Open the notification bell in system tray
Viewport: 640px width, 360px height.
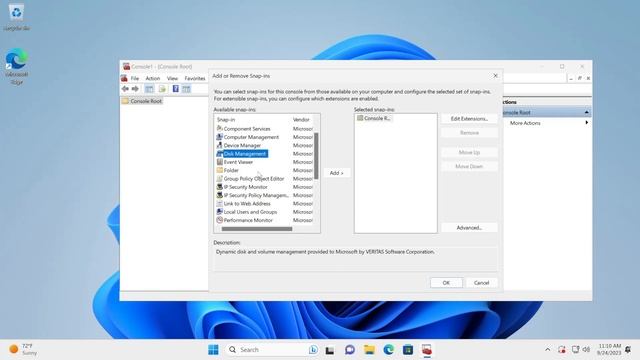[628, 350]
